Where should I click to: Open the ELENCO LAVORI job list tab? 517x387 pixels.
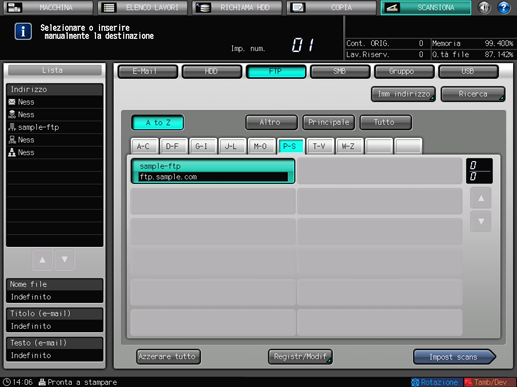(143, 7)
